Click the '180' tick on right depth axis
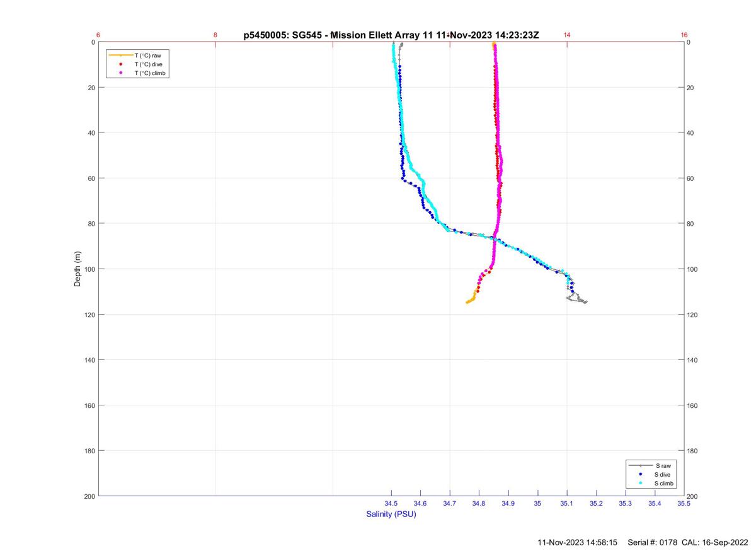756x558 pixels. (x=693, y=451)
